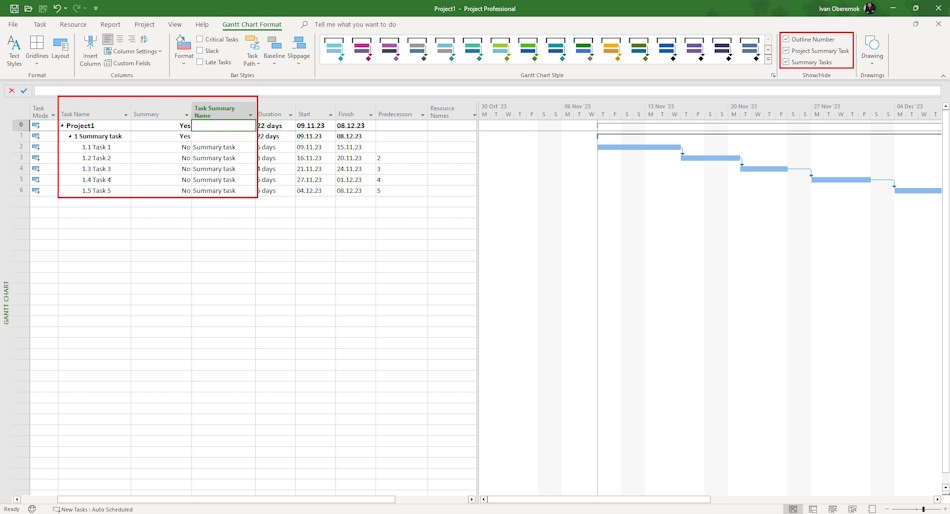950x514 pixels.
Task: Toggle the Summary Tasks checkbox
Action: 786,62
